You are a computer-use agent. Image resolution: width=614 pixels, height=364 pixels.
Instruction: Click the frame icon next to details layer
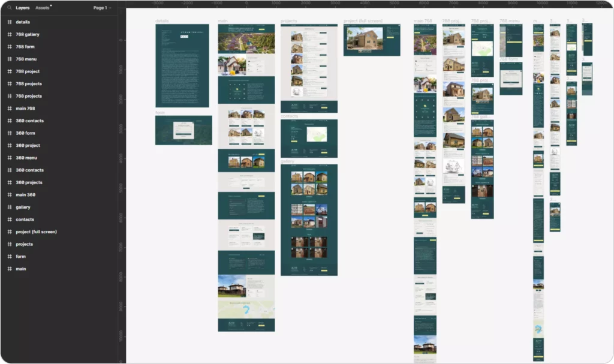click(x=10, y=22)
